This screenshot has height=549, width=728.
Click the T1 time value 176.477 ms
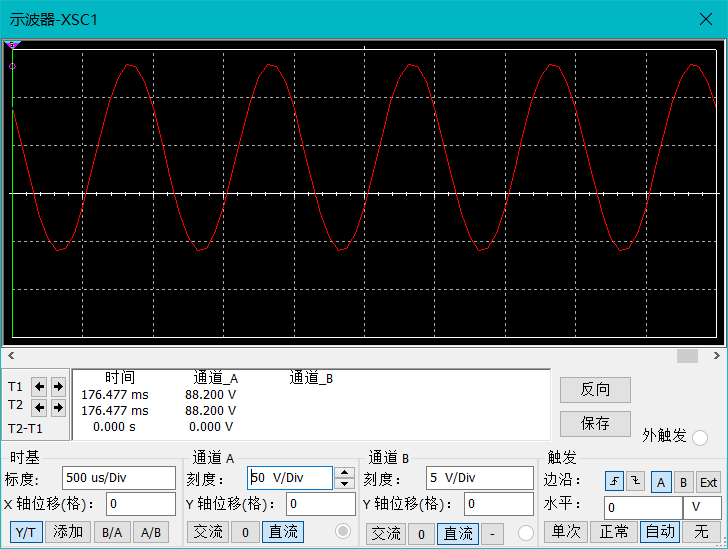115,395
